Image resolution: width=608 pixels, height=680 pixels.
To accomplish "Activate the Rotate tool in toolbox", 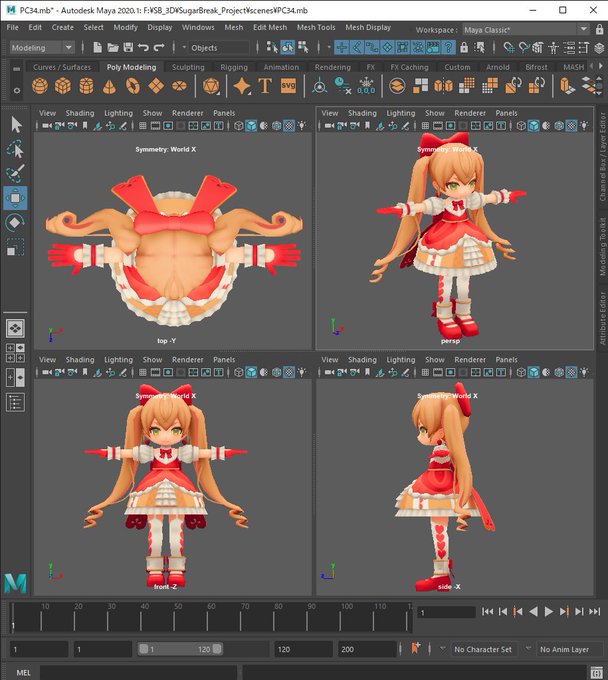I will [x=15, y=223].
